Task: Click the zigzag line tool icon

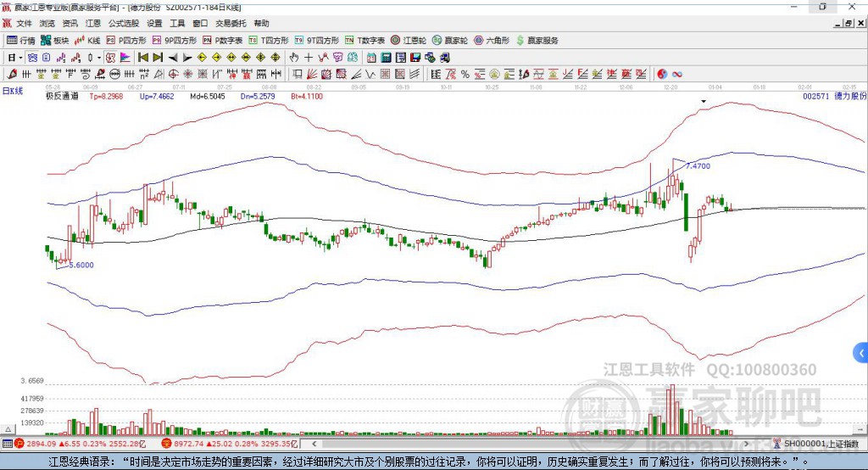Action: [370, 74]
